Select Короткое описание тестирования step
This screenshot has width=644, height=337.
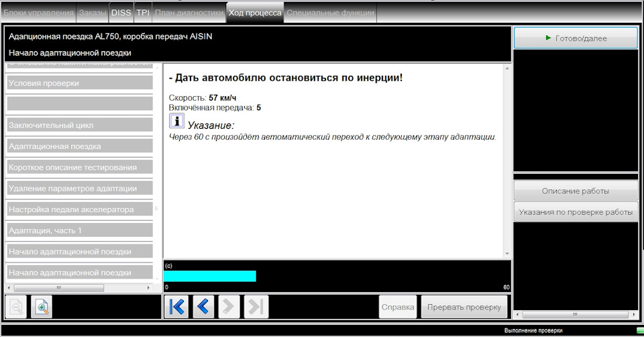(80, 167)
